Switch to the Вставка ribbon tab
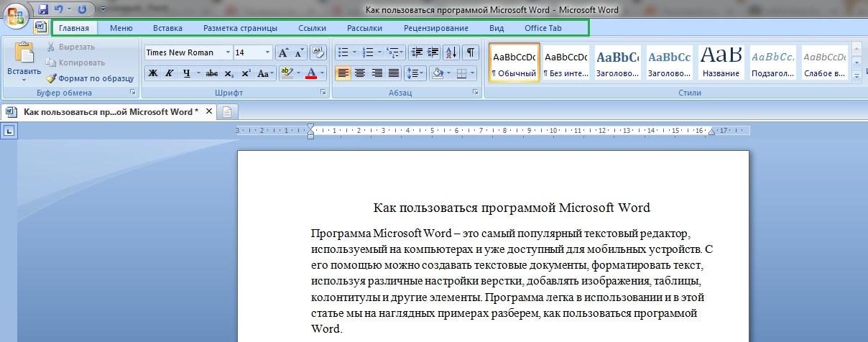 pos(167,28)
